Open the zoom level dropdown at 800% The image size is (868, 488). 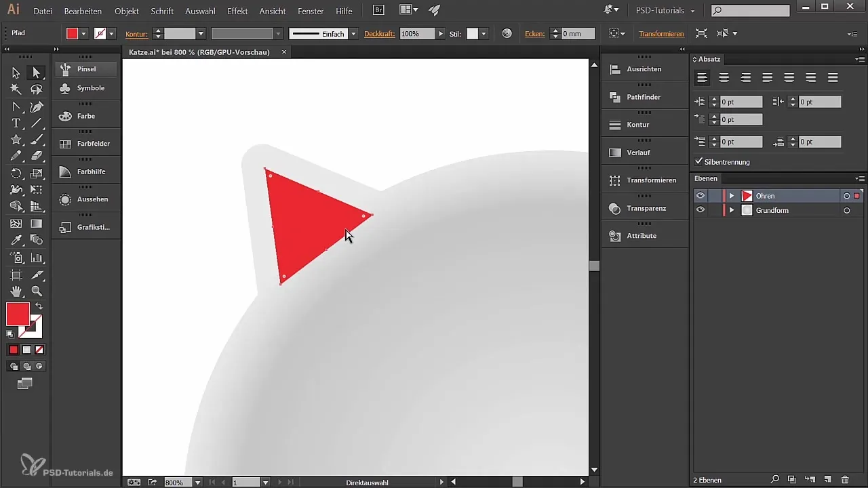tap(197, 483)
